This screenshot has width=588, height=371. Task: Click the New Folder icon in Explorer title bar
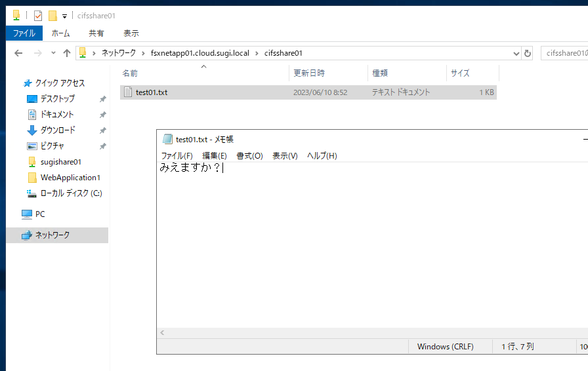tap(53, 16)
